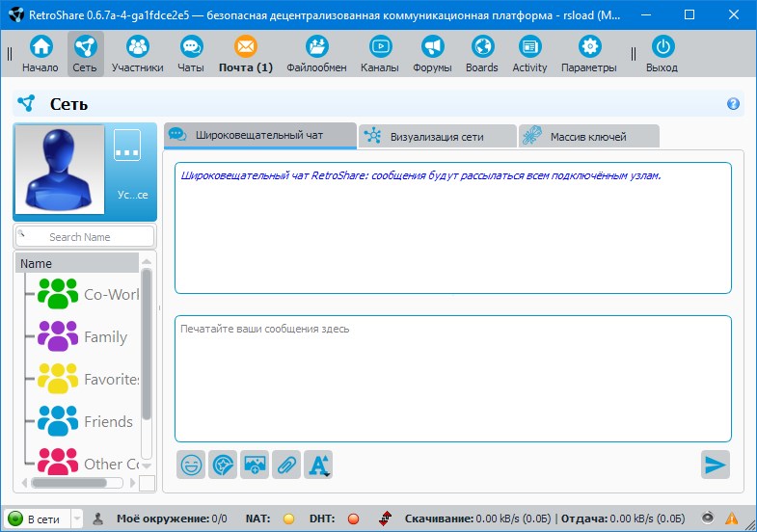Open Параметры settings from the toolbar
The image size is (757, 532).
pos(588,54)
